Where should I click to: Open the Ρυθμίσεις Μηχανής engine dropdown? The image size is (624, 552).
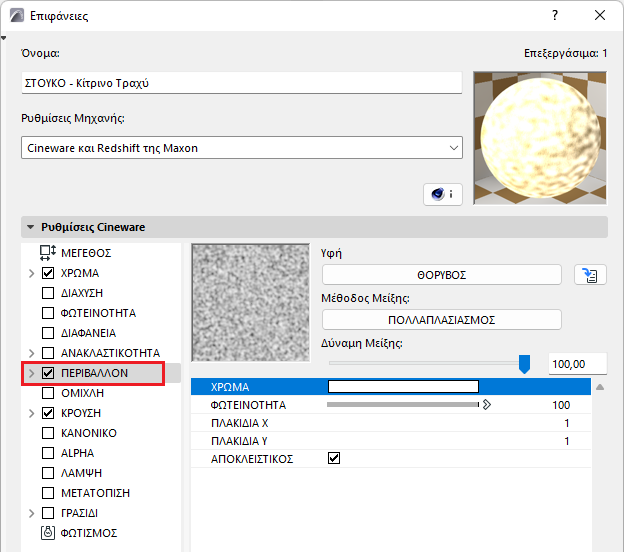[242, 148]
